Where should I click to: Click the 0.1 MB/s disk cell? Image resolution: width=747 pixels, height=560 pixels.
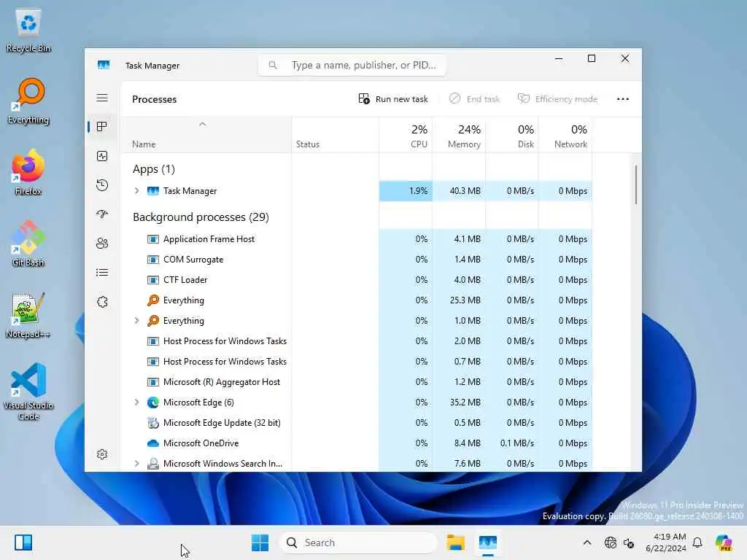coord(512,443)
